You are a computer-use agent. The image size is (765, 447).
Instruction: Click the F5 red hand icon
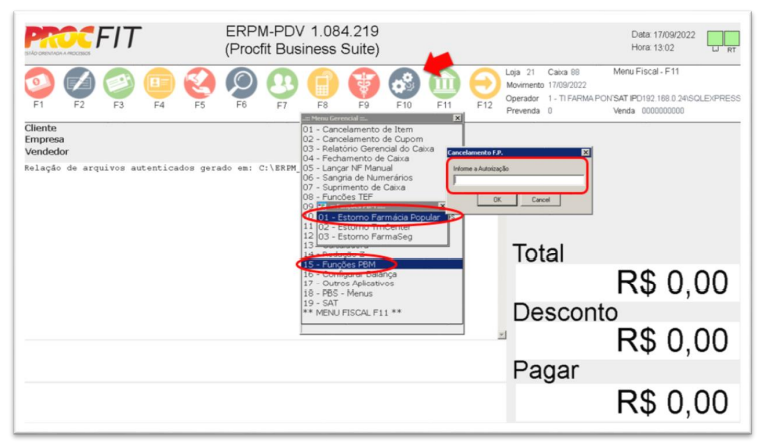pos(200,83)
